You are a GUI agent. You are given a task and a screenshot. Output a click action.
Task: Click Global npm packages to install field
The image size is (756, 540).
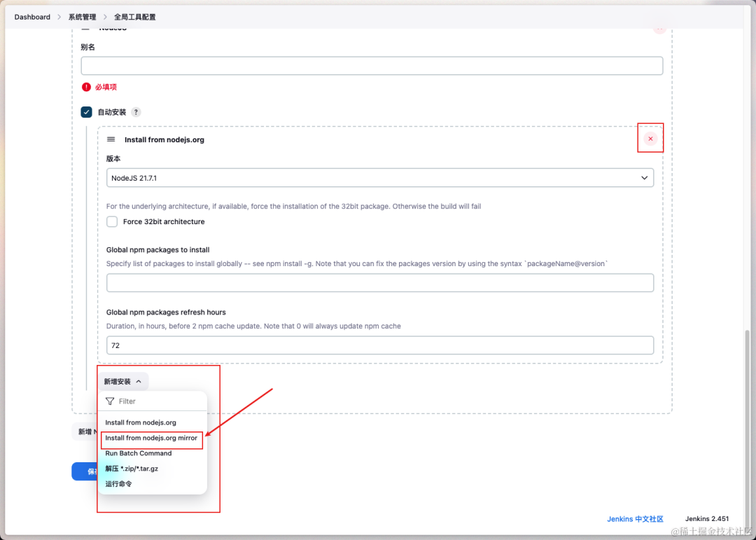(x=380, y=283)
